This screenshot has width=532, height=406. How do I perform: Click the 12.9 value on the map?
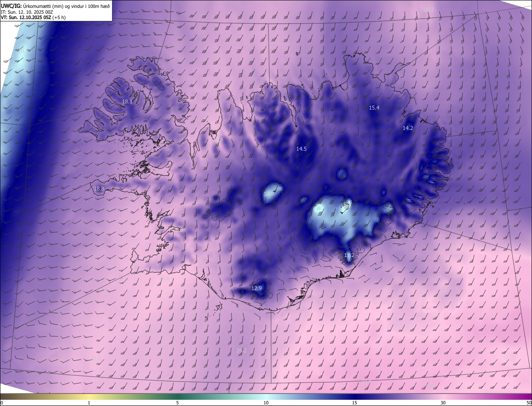coord(257,288)
